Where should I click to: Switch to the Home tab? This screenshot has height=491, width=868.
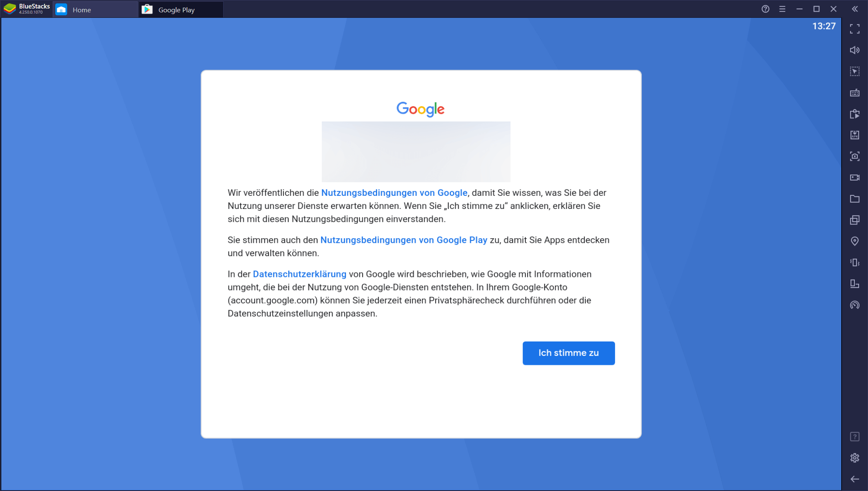click(x=95, y=9)
